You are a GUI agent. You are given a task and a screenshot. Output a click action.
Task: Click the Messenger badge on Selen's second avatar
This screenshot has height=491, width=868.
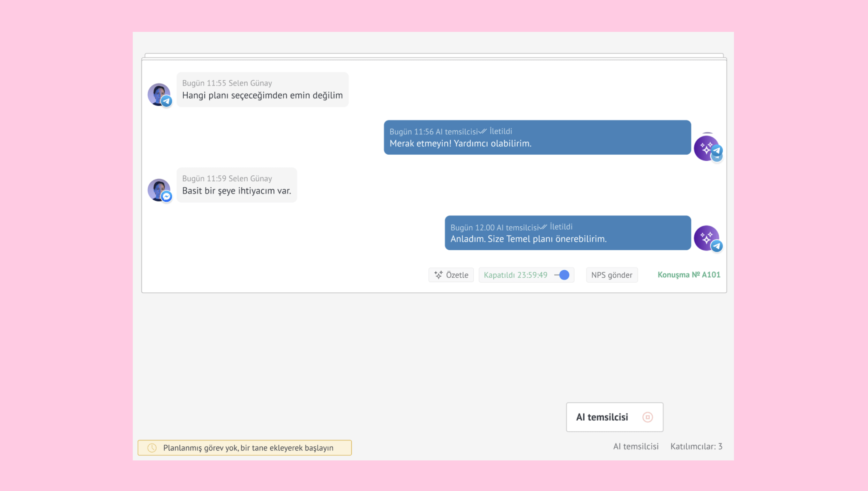pos(166,196)
